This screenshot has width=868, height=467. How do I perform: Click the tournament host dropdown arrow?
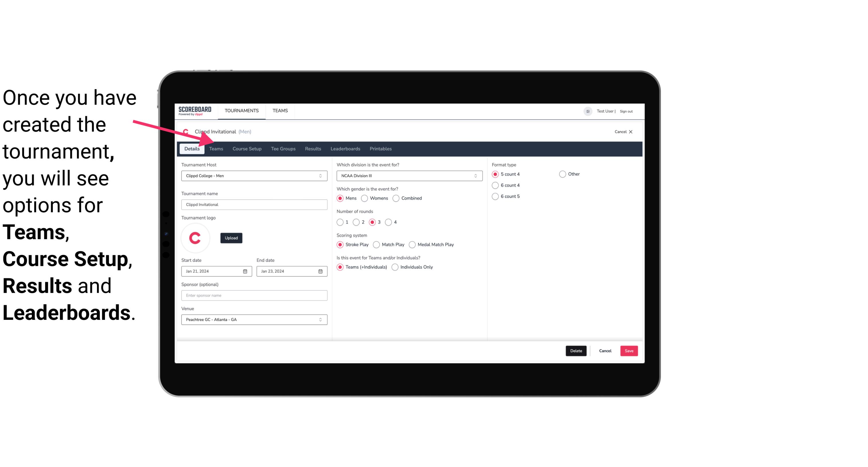(321, 176)
